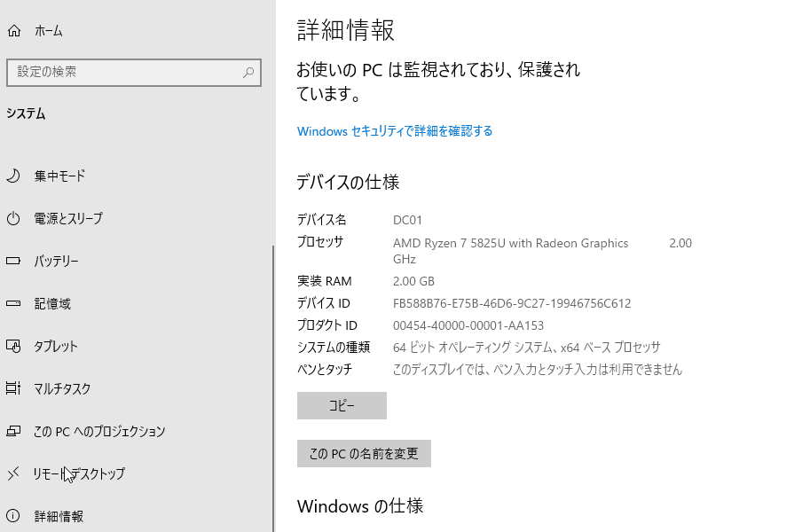Click the Battery icon in sidebar
Viewport: 810px width, 532px height.
click(x=13, y=261)
